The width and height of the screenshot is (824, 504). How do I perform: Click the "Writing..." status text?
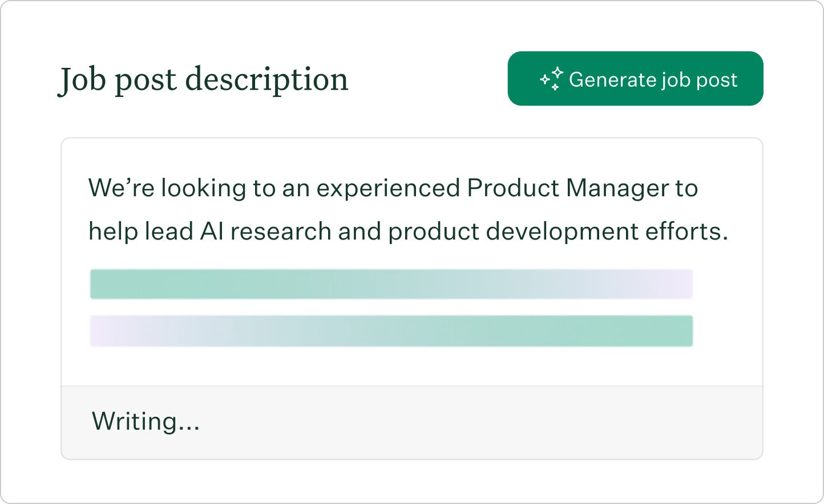[x=146, y=421]
